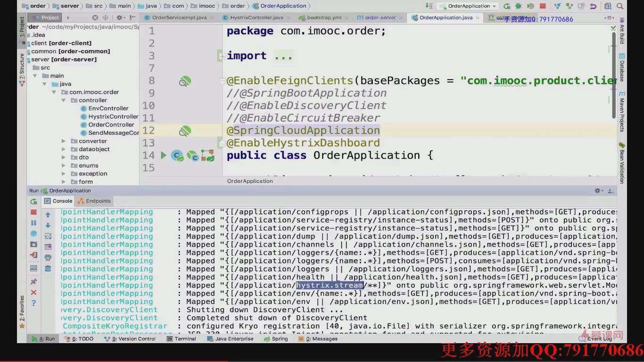Open TODO tool window

coord(79,338)
